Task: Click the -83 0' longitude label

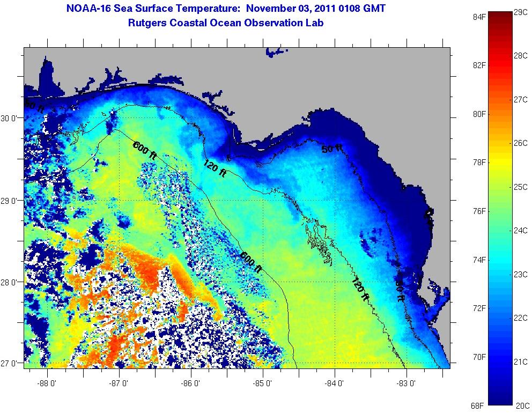Action: pos(407,383)
